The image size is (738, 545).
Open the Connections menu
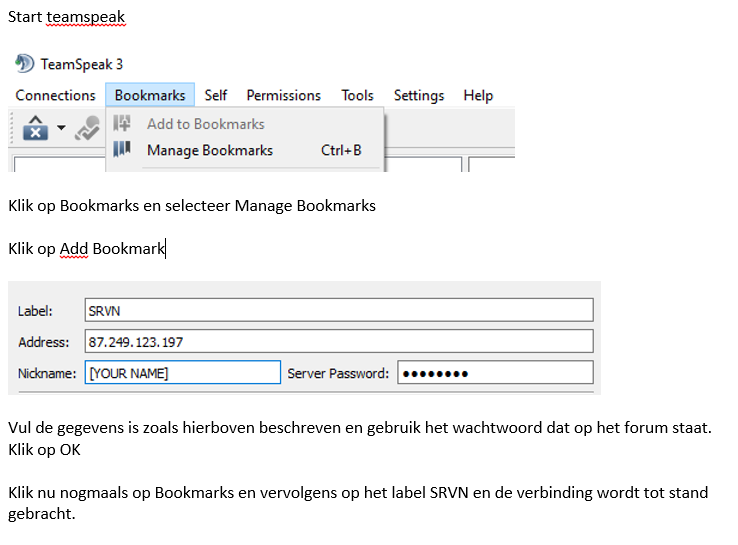tap(55, 95)
